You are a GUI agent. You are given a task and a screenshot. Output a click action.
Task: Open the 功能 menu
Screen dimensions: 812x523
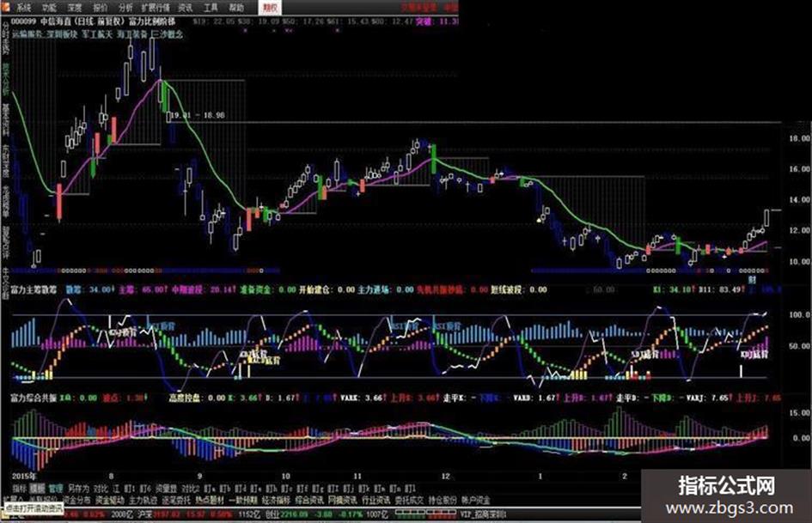[49, 8]
